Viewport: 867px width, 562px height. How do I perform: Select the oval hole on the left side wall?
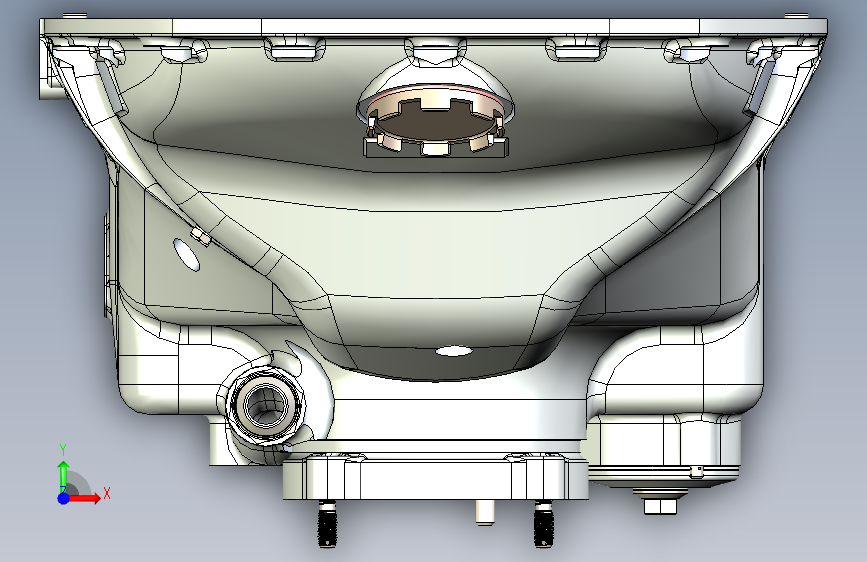pos(186,254)
